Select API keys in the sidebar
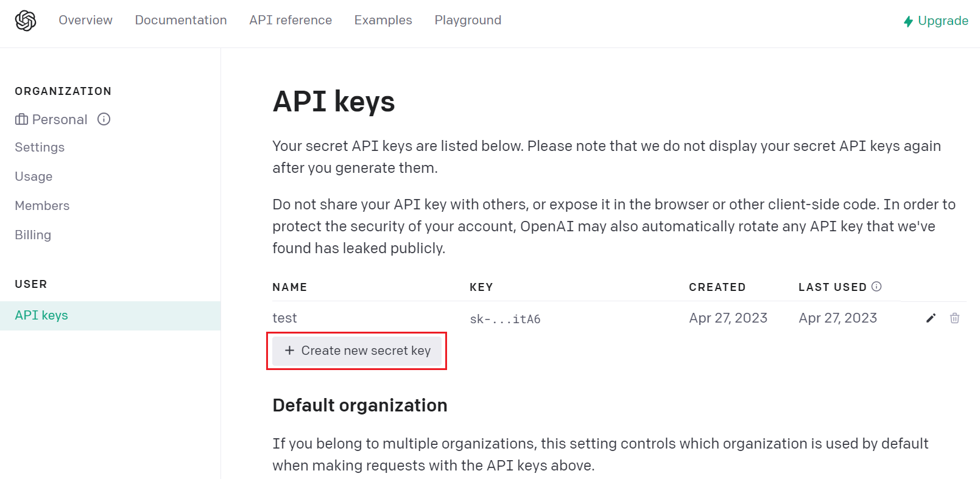Image resolution: width=980 pixels, height=479 pixels. coord(110,316)
